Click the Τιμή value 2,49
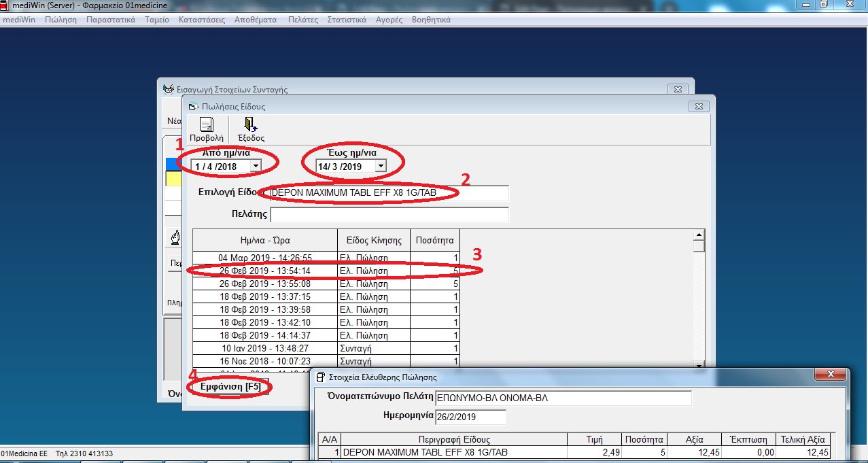868x463 pixels. click(594, 452)
